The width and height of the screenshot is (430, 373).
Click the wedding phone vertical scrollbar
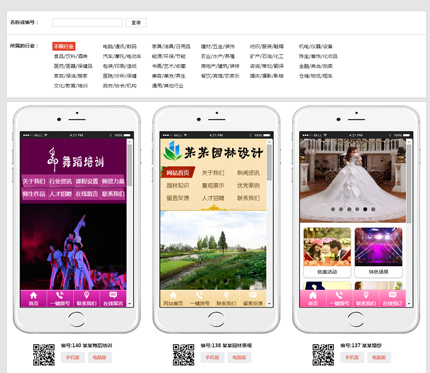[x=409, y=183]
